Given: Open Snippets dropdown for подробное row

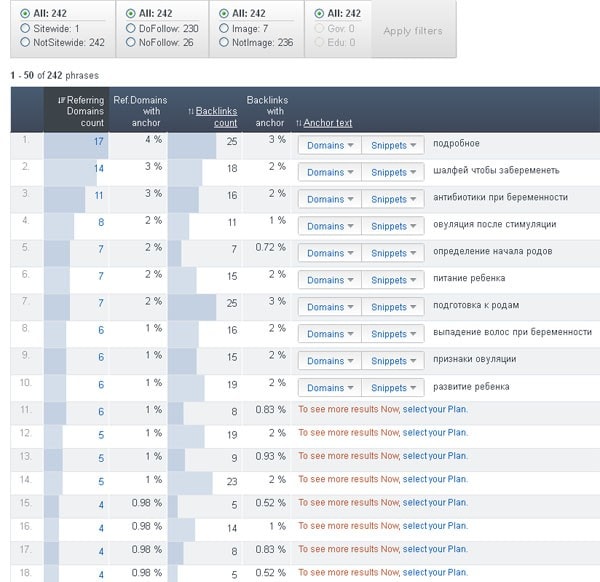Looking at the screenshot, I should click(393, 145).
